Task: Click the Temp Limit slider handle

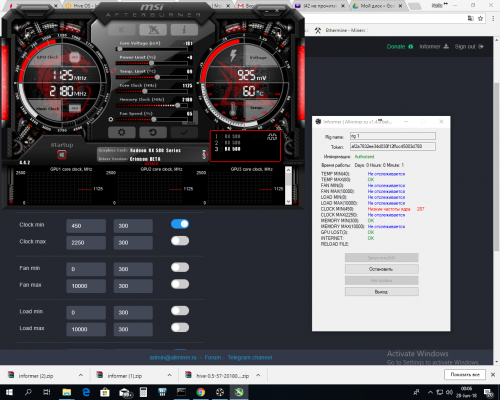Action: click(157, 77)
